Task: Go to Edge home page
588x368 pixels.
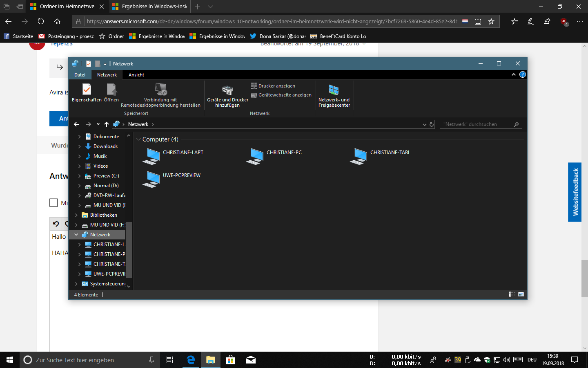Action: tap(57, 21)
